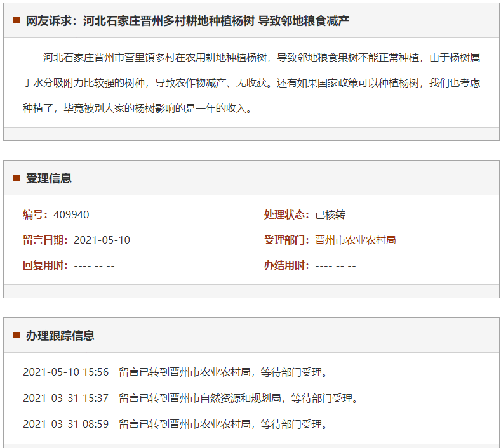Select the tracking entry mentioning 自然资源和规划局
The image size is (501, 448).
(190, 398)
